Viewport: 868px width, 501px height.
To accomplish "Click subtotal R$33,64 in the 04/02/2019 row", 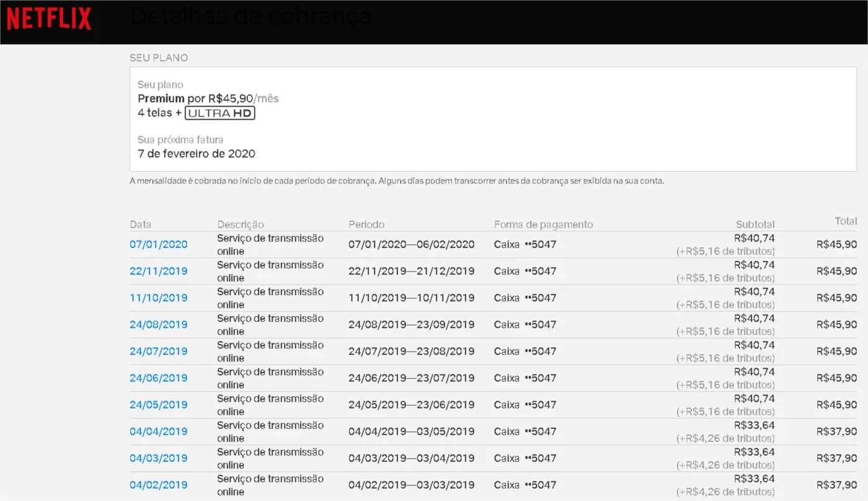I will coord(755,478).
